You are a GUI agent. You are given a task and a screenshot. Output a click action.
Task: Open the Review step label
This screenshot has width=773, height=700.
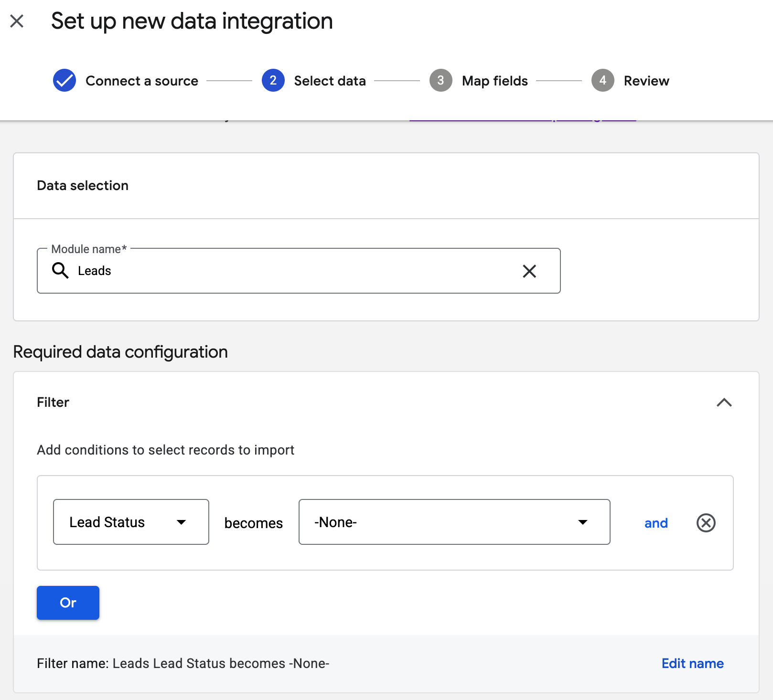(x=646, y=81)
